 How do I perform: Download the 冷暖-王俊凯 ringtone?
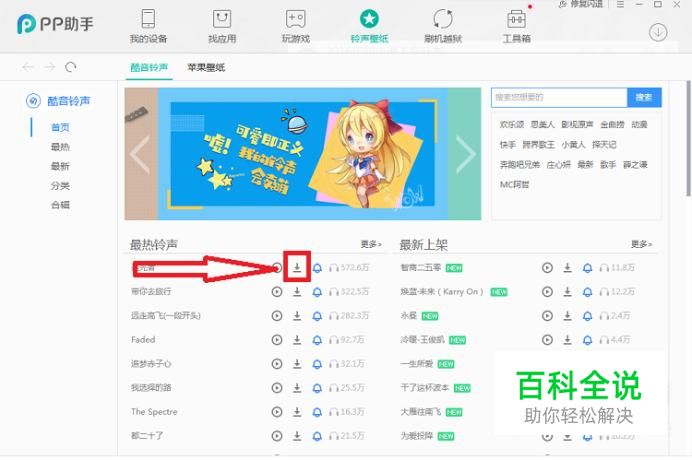coord(568,340)
